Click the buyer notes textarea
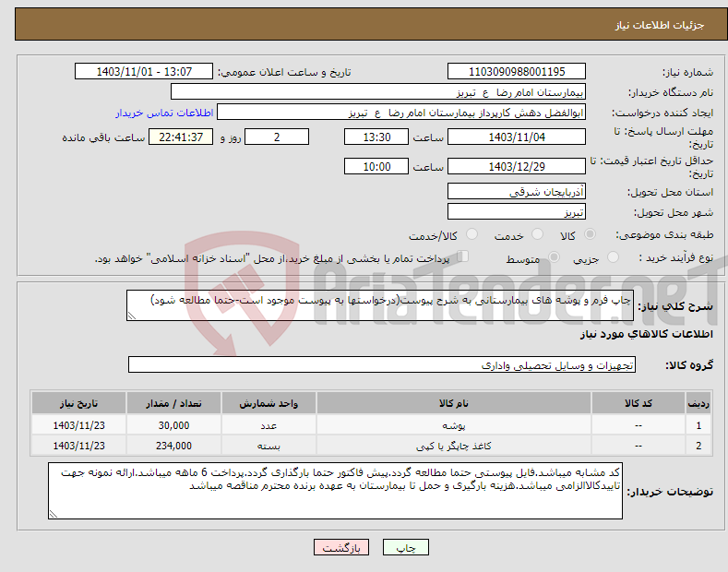 [x=335, y=491]
